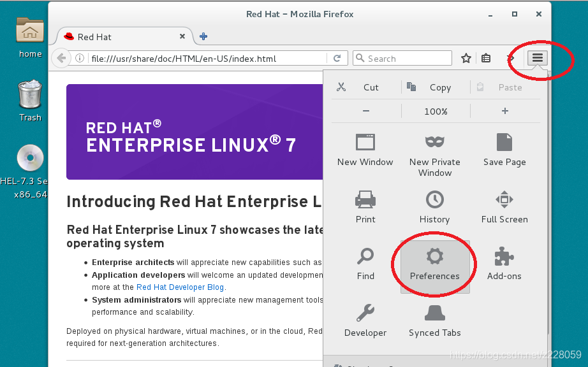The image size is (588, 367).
Task: Open the home folder on desktop
Action: click(30, 38)
